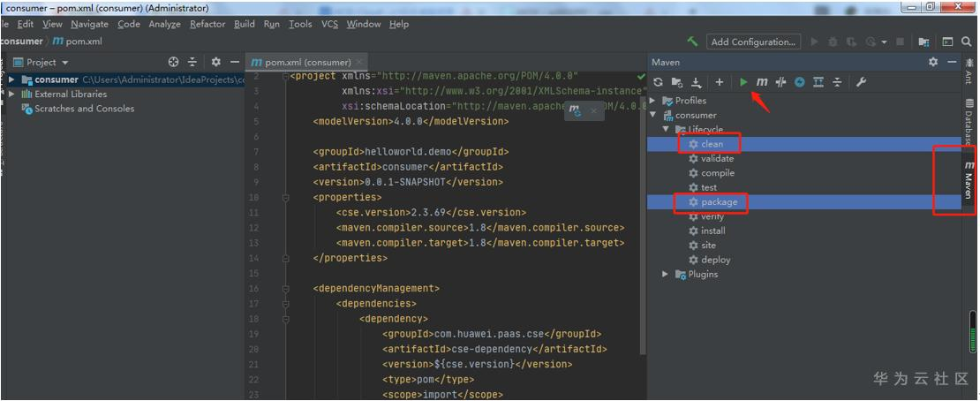Open the Project view dropdown
Viewport: 980px width, 401px height.
tap(64, 63)
